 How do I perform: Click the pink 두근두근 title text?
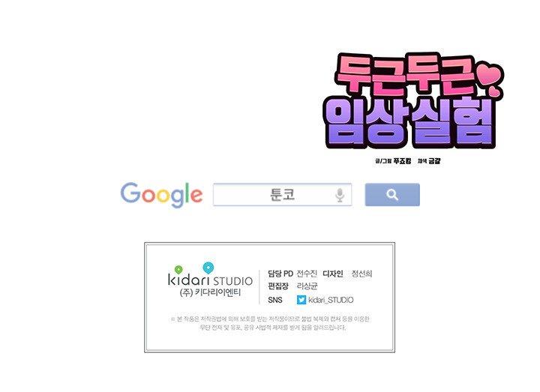(405, 76)
